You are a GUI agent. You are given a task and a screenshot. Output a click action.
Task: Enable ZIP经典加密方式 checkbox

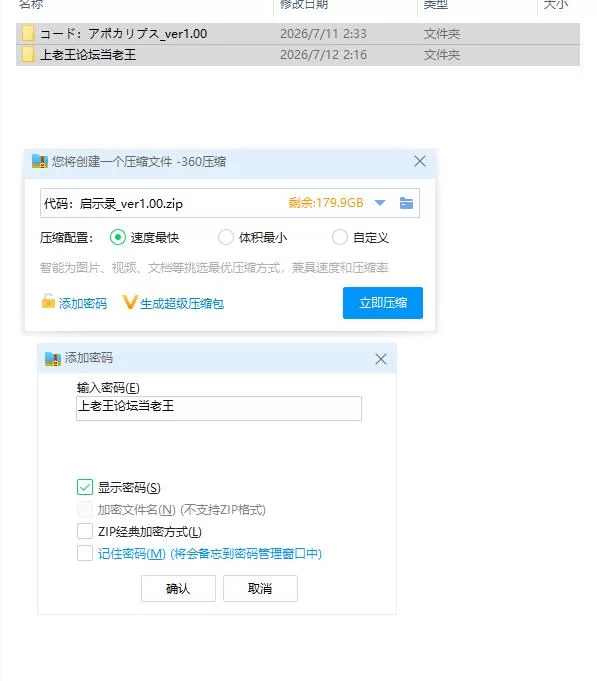pos(85,531)
